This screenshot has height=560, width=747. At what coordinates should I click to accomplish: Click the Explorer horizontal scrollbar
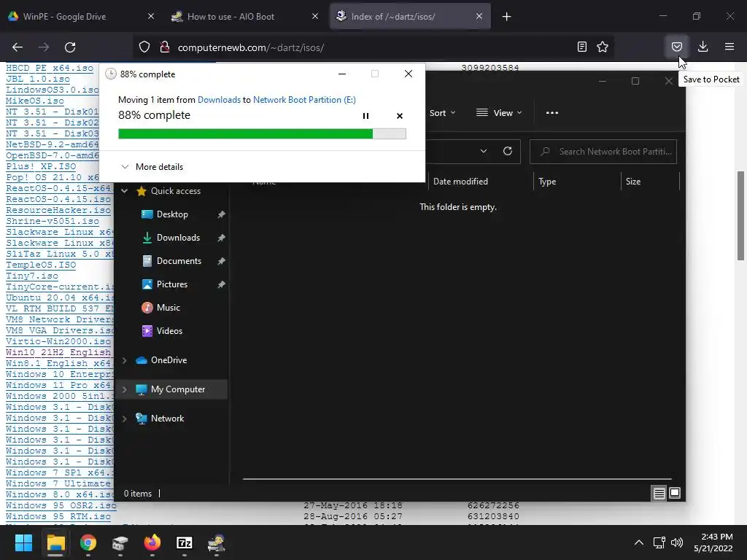457,478
